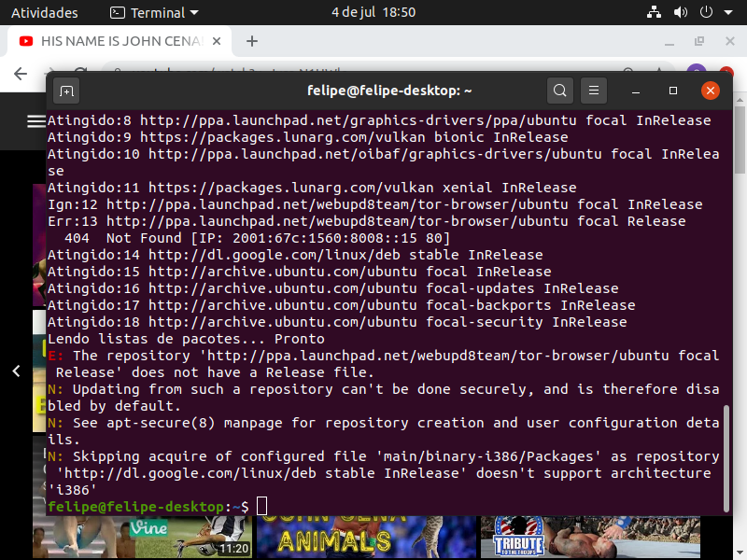Click the Ign:12 tor-browser InRelease line
This screenshot has width=747, height=560.
[x=375, y=204]
